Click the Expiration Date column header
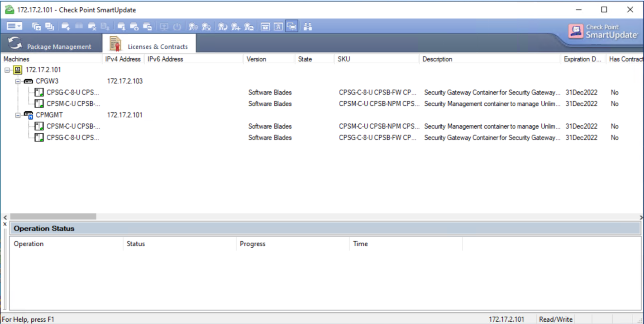 tap(583, 59)
